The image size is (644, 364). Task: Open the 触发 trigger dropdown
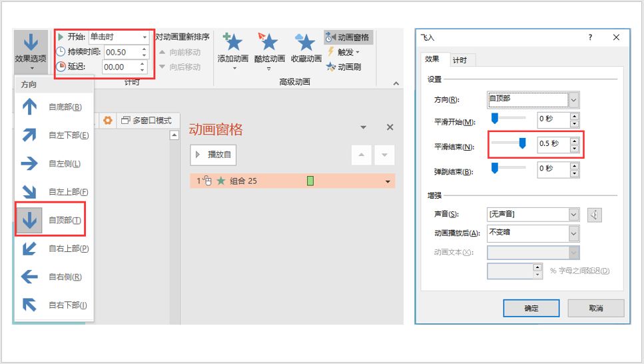click(344, 52)
